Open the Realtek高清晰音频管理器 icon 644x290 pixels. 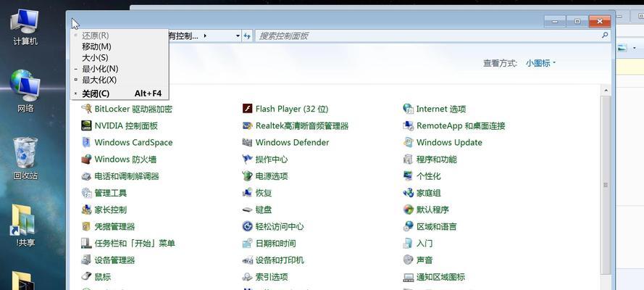[x=247, y=125]
